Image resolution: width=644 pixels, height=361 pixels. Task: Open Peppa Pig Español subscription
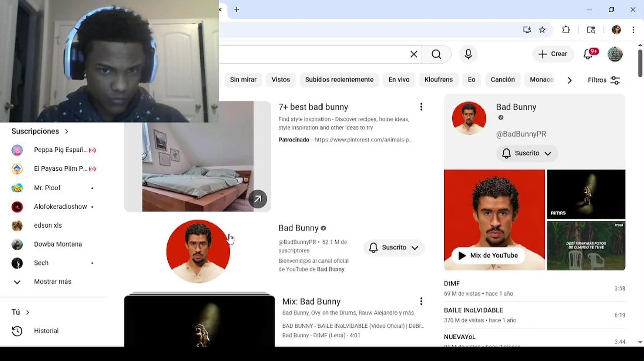pos(54,150)
